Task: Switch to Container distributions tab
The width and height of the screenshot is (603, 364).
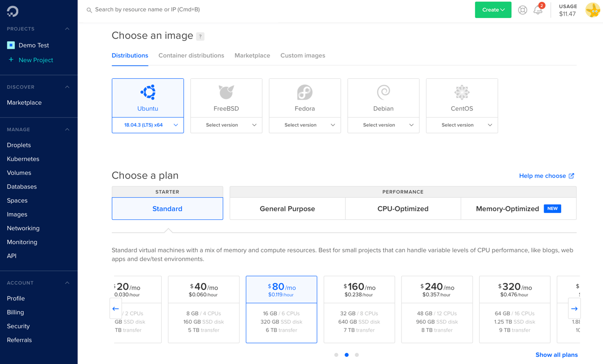Action: click(x=191, y=55)
